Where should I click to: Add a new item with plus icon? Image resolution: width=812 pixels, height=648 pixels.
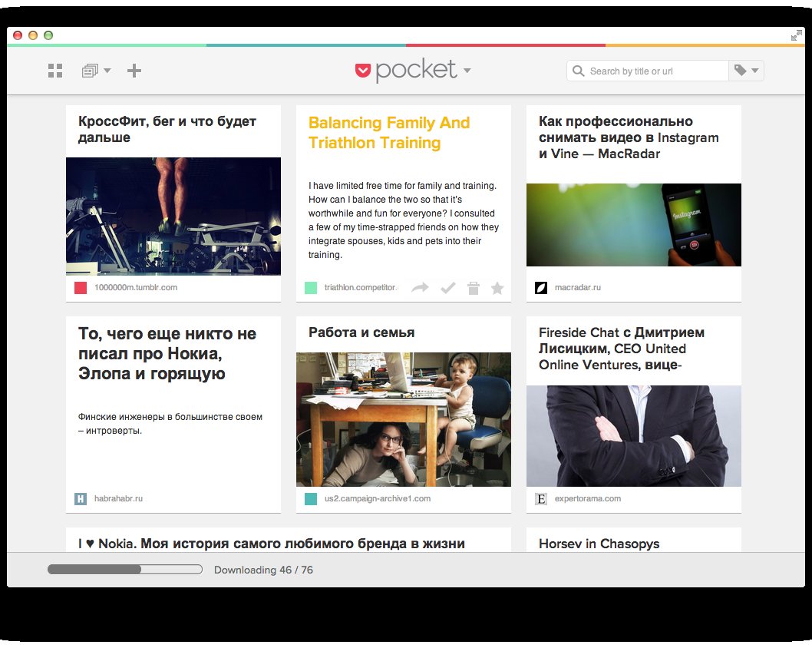(x=134, y=71)
